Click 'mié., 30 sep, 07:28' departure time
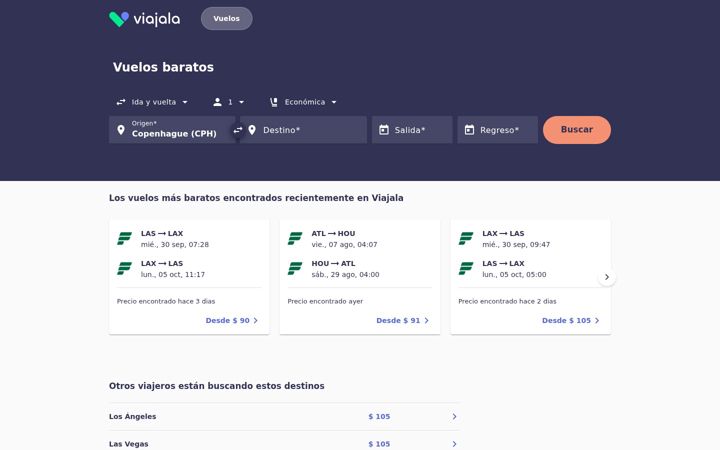720x450 pixels. pyautogui.click(x=175, y=244)
